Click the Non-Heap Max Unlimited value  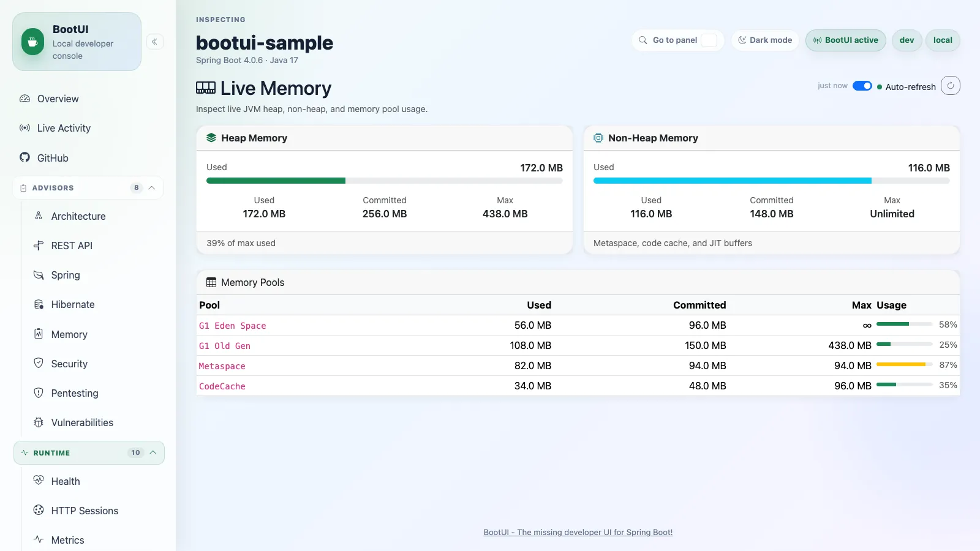coord(892,214)
